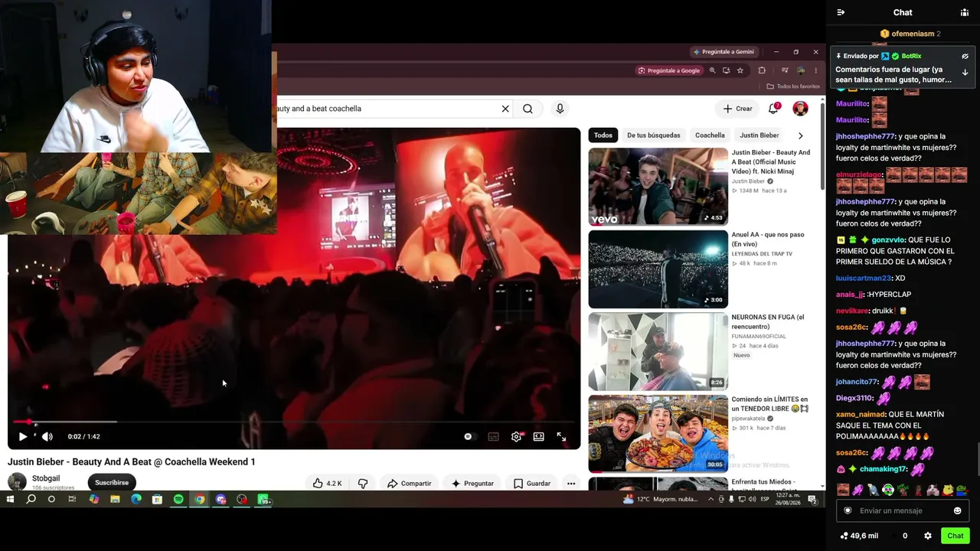This screenshot has width=980, height=551.
Task: Select the Coachella filter chip
Action: click(x=710, y=135)
